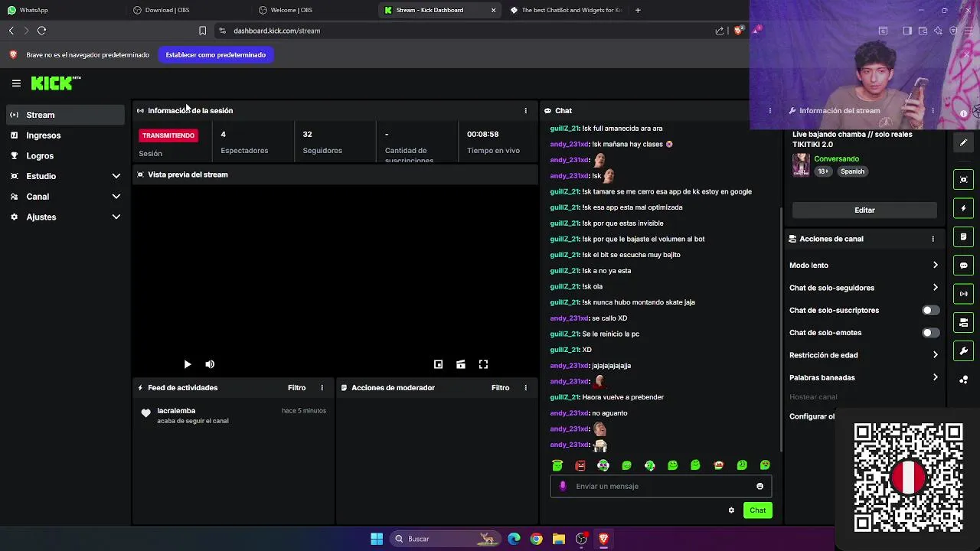Toggle the lightning activity feed icon in right toolbar
Screen dimensions: 980x551
tap(963, 208)
